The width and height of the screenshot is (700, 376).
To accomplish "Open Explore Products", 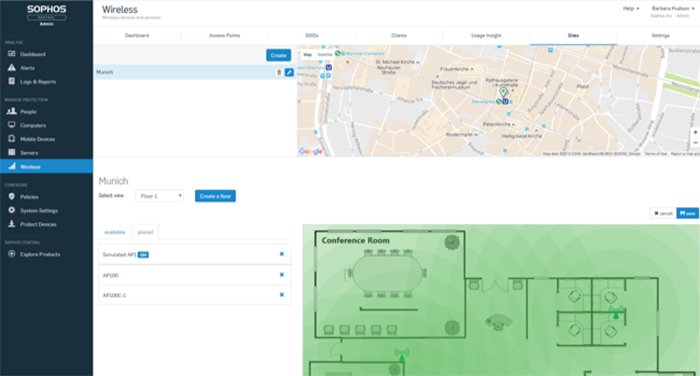I will (39, 254).
